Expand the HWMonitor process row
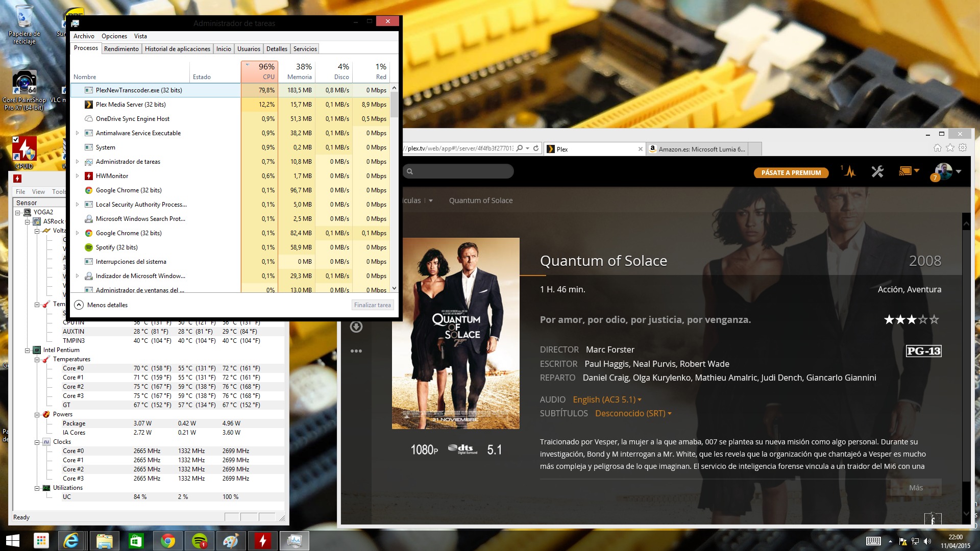This screenshot has width=980, height=551. coord(77,176)
